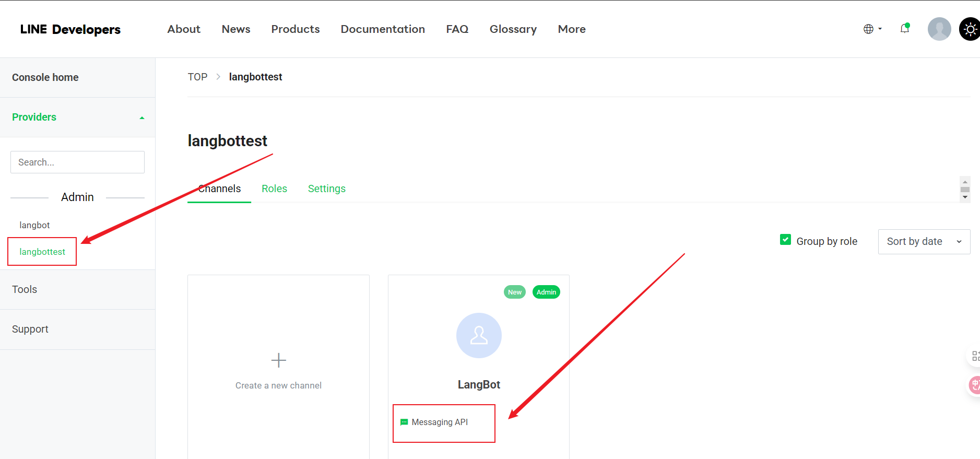This screenshot has height=459, width=980.
Task: Click the plus icon to create channel
Action: tap(279, 360)
